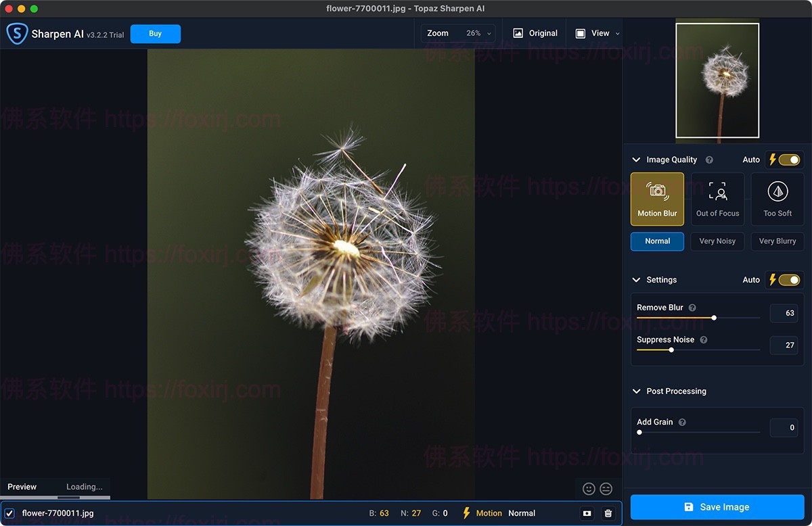The height and width of the screenshot is (526, 812).
Task: Open the Zoom 26% dropdown
Action: (x=457, y=33)
